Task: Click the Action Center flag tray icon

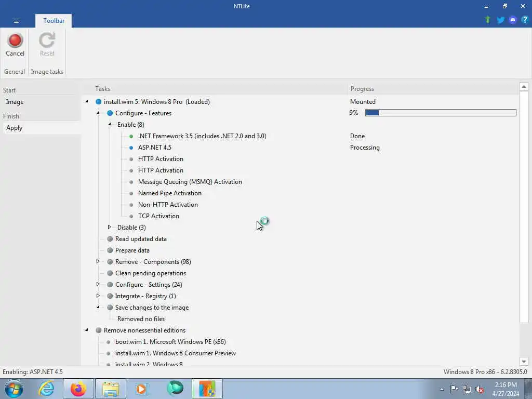Action: tap(454, 389)
